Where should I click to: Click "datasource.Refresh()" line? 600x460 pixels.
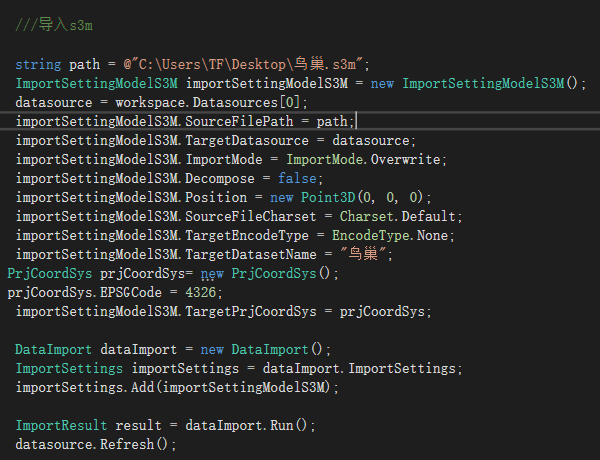pyautogui.click(x=96, y=444)
